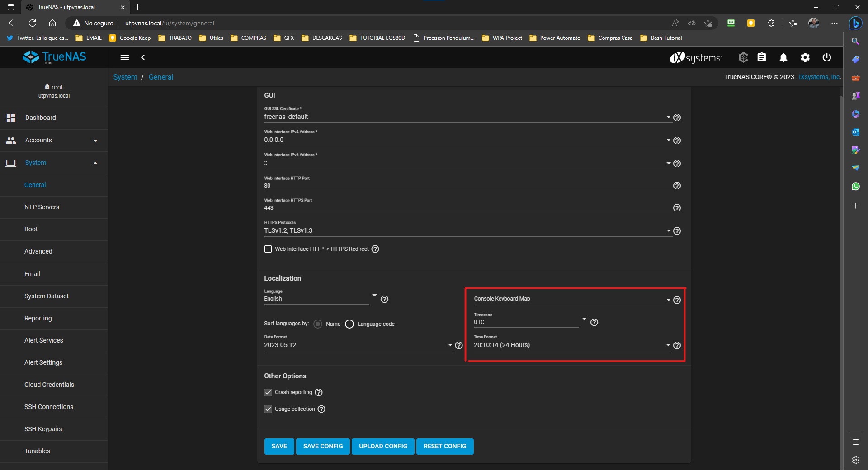Toggle the sidebar hamburger menu
This screenshot has height=470, width=868.
click(x=125, y=57)
